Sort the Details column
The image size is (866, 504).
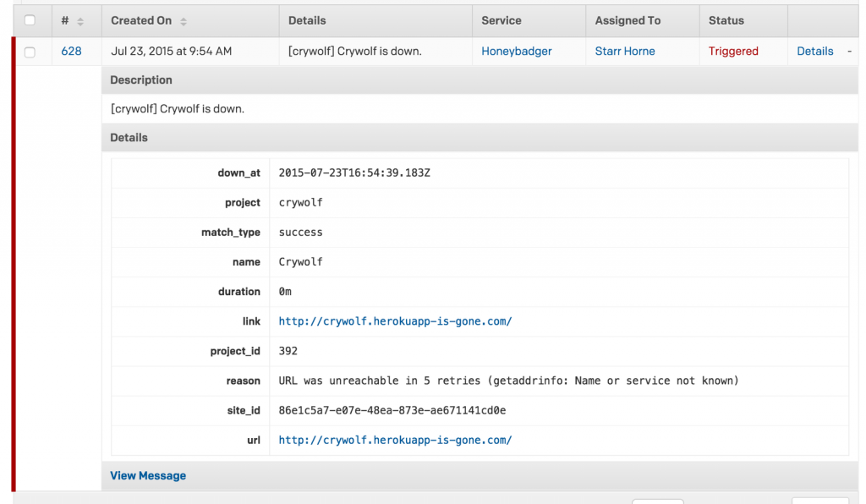pos(306,20)
